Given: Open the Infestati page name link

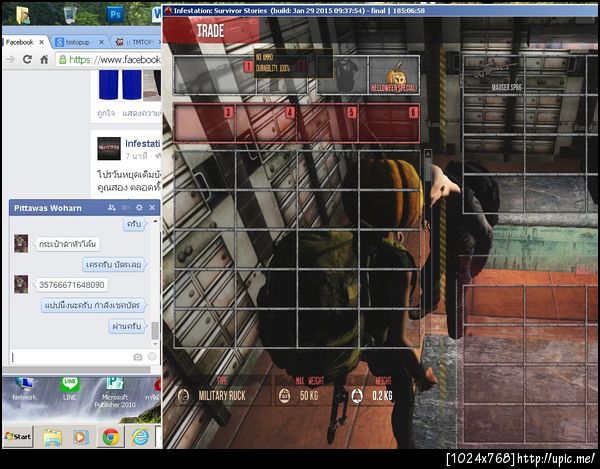Looking at the screenshot, I should 143,143.
